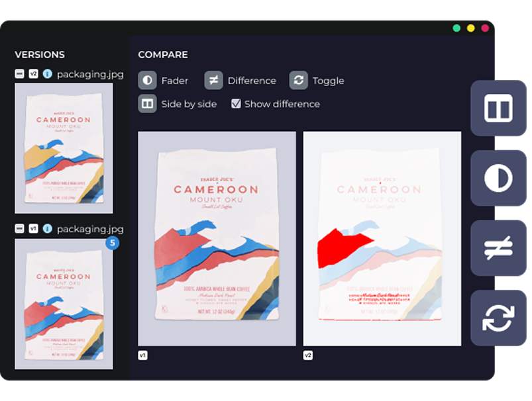Uncheck the Show difference checkbox
The image size is (532, 401).
tap(236, 104)
